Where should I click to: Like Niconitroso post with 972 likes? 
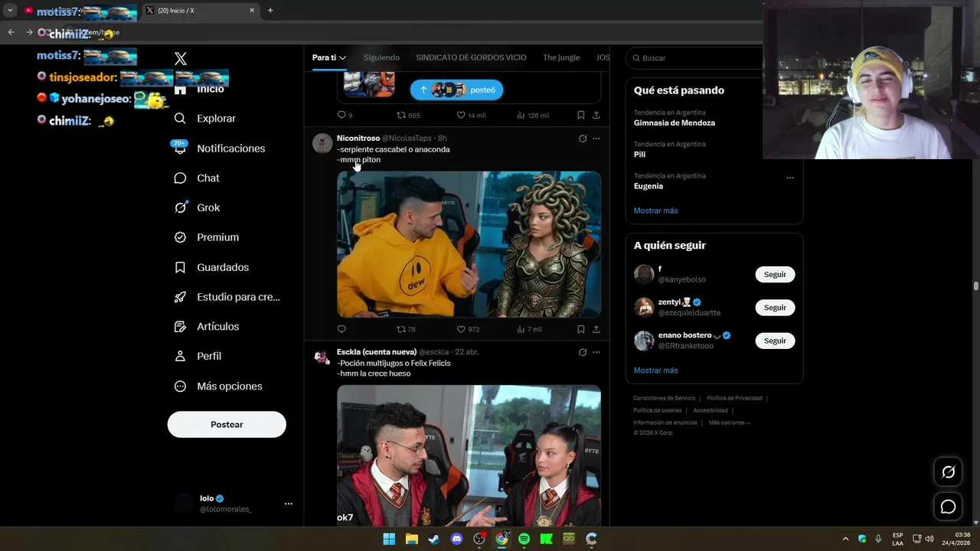[x=468, y=329]
